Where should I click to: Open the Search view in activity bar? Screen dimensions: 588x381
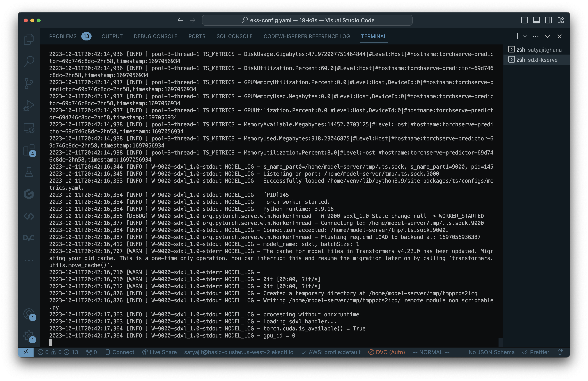pos(29,61)
